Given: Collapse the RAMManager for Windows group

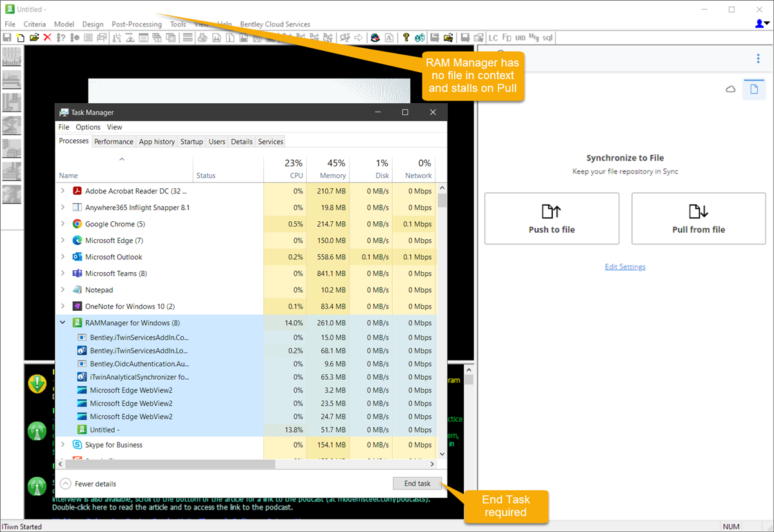Looking at the screenshot, I should click(x=63, y=322).
